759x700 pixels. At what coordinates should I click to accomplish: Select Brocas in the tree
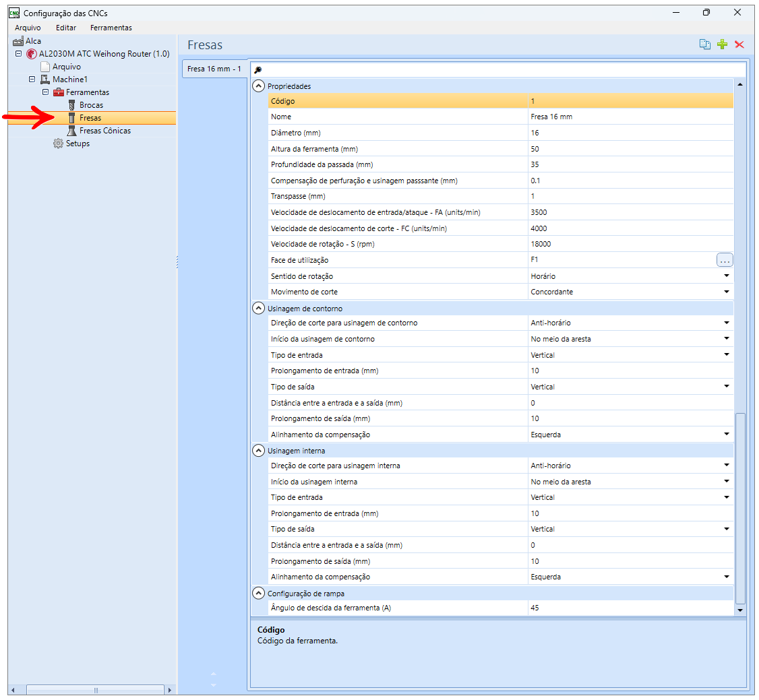click(x=91, y=105)
